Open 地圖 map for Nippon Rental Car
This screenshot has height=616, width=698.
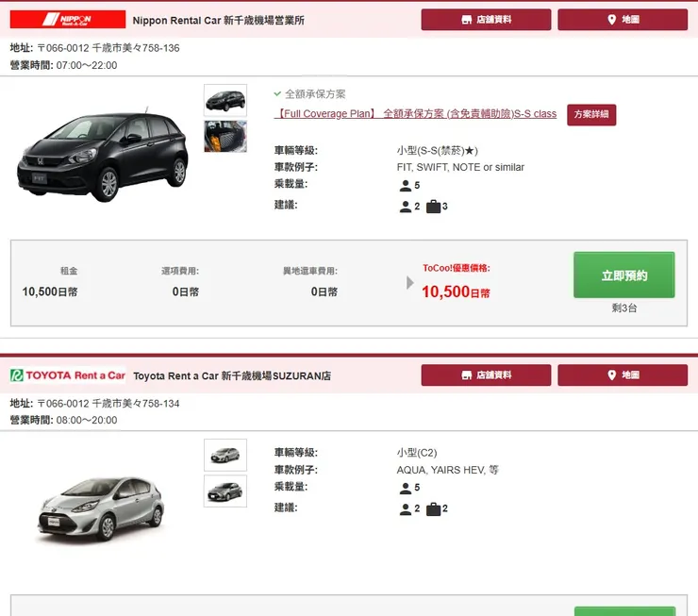(x=623, y=20)
